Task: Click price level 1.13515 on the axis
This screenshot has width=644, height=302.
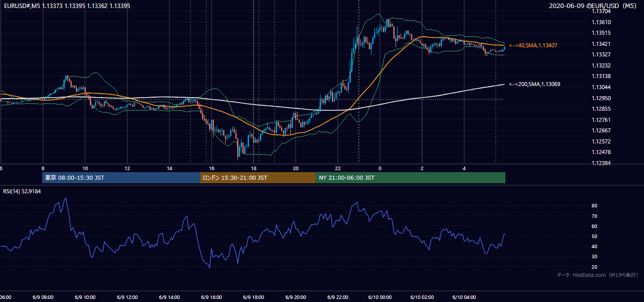Action: (601, 33)
